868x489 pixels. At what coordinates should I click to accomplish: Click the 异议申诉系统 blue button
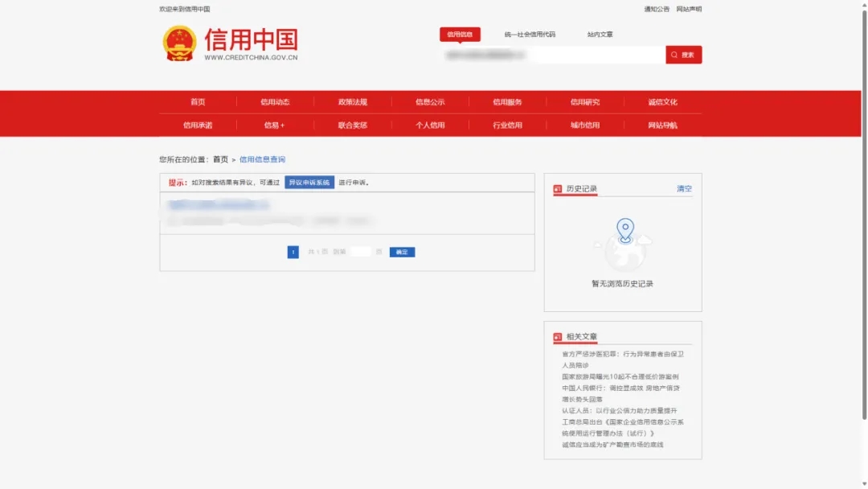(x=309, y=183)
